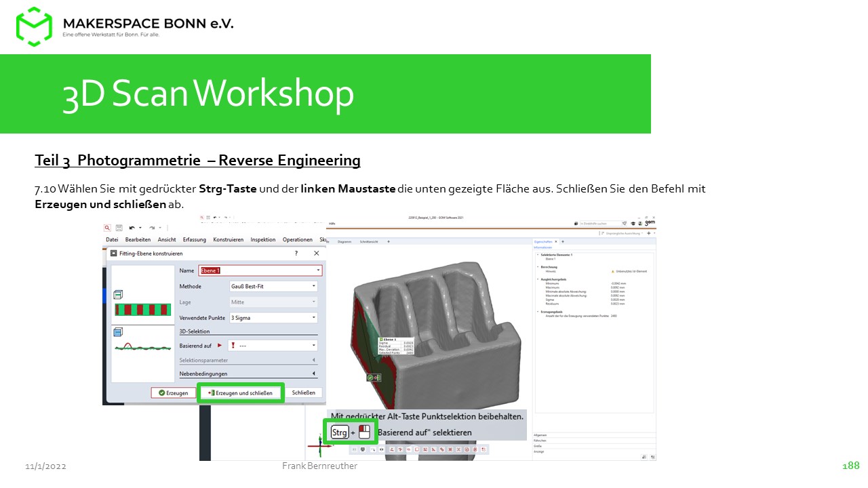Redo with the forward-arrow icon
Image resolution: width=868 pixels, height=488 pixels.
pyautogui.click(x=151, y=228)
